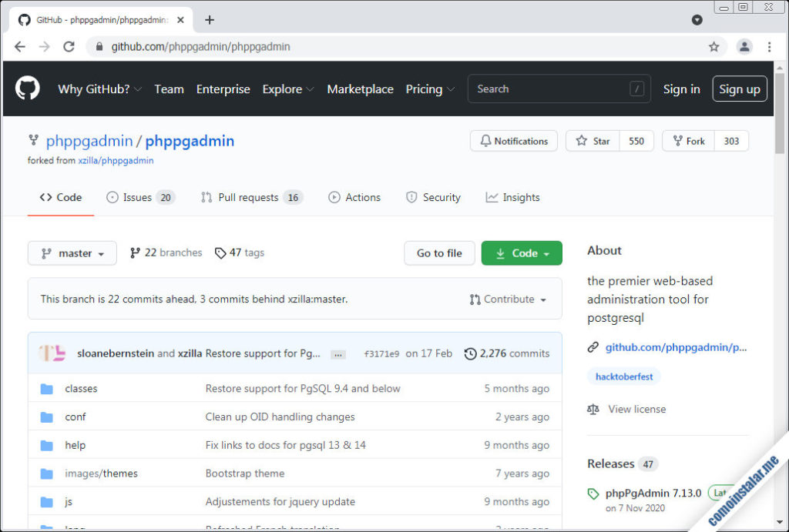Click the tab search dropdown circle icon
Viewport: 789px width, 532px height.
click(697, 19)
